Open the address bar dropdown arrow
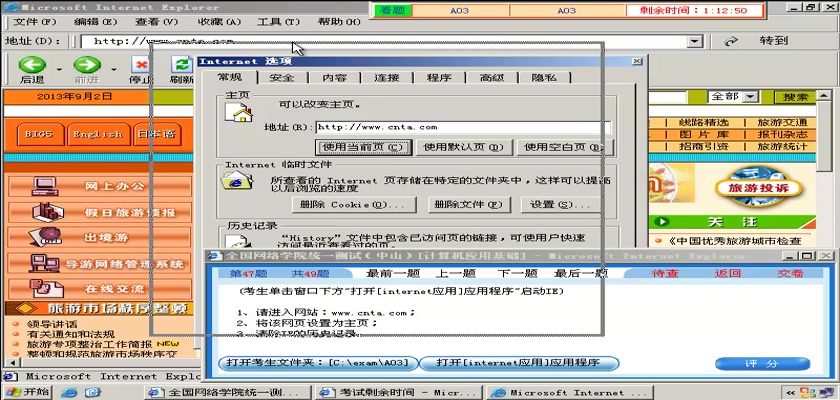 click(x=695, y=41)
